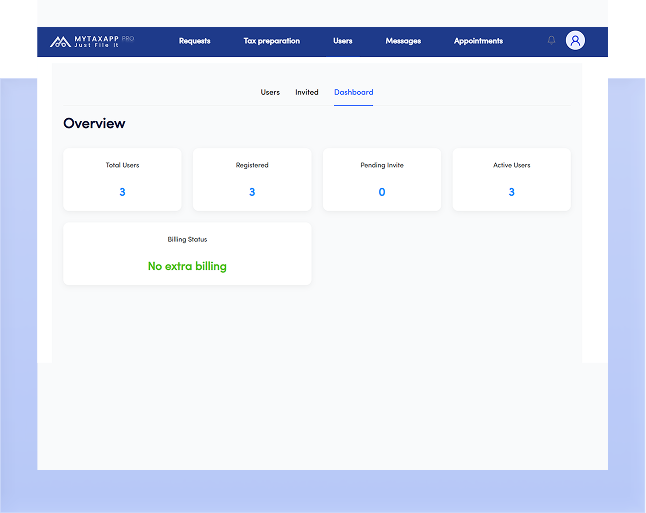
Task: Select the Pending Invite card label
Action: click(x=382, y=165)
